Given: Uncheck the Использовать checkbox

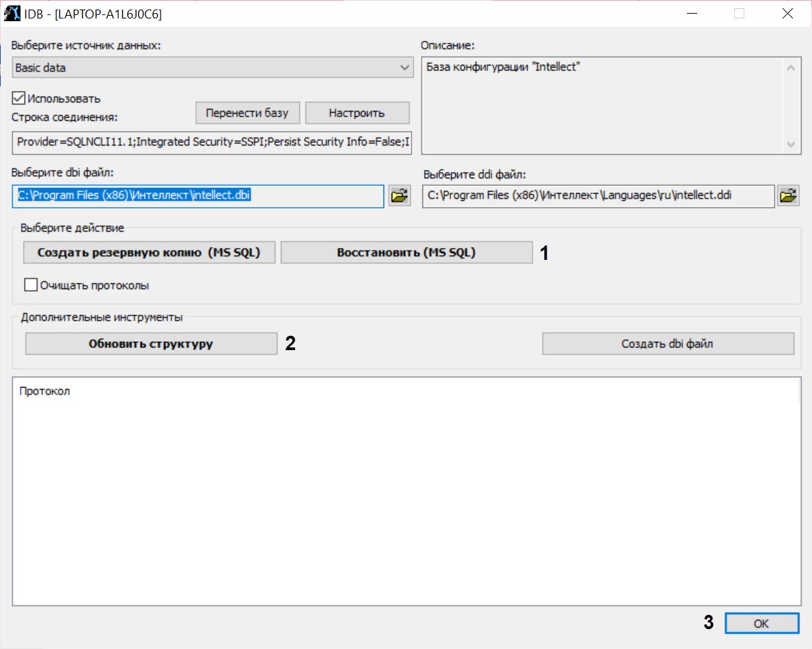Looking at the screenshot, I should pos(19,98).
